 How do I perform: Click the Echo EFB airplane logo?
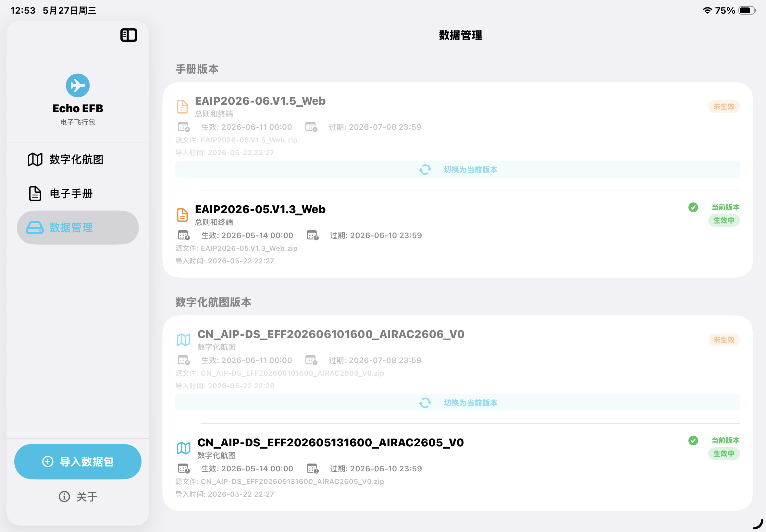click(78, 85)
